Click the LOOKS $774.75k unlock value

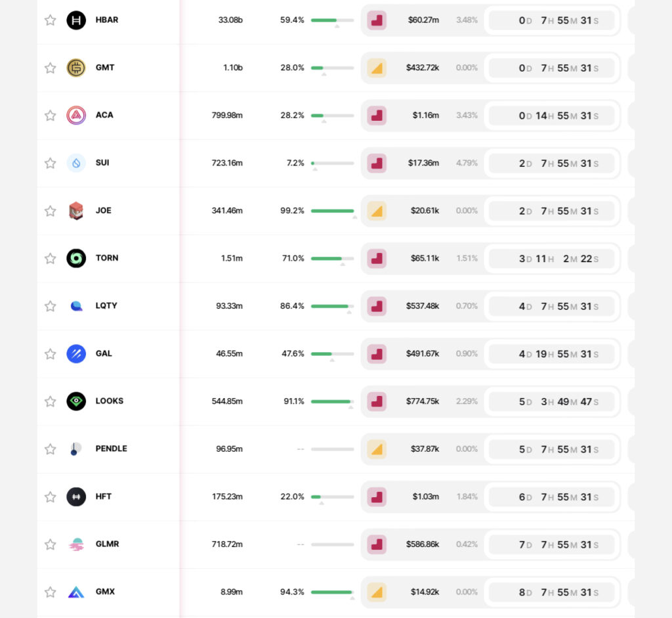click(x=423, y=401)
